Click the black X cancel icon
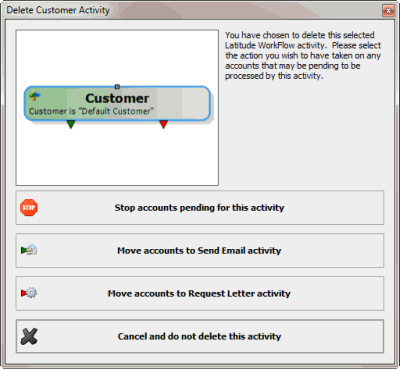 click(29, 336)
